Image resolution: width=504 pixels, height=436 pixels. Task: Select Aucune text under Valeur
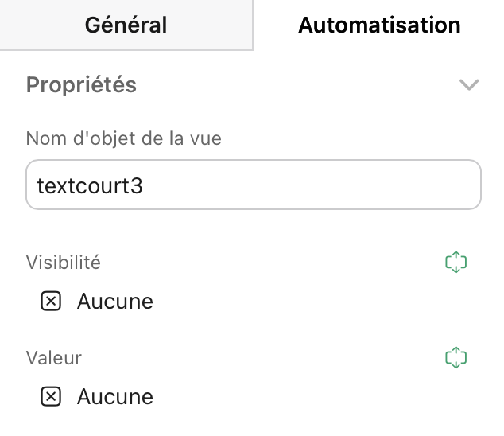coord(114,396)
